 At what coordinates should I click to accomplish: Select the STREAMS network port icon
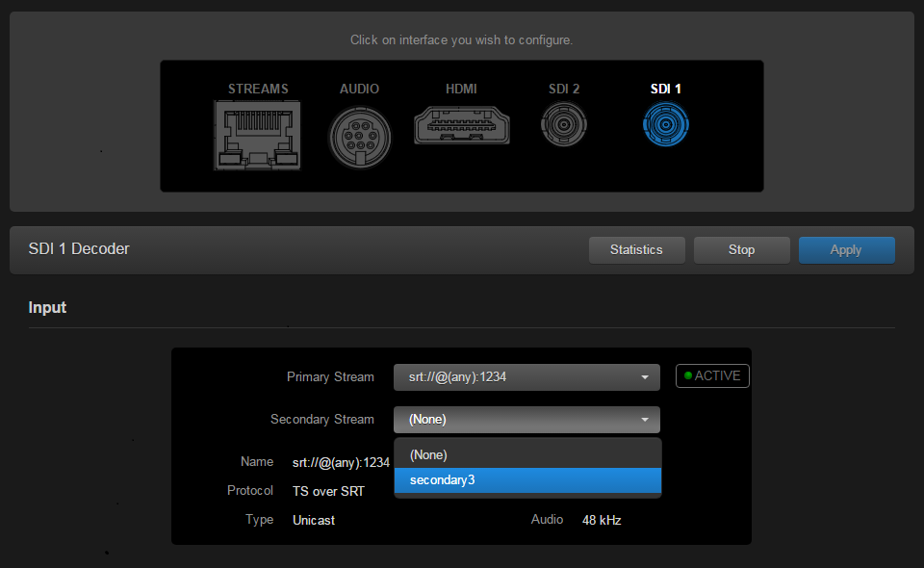(257, 135)
